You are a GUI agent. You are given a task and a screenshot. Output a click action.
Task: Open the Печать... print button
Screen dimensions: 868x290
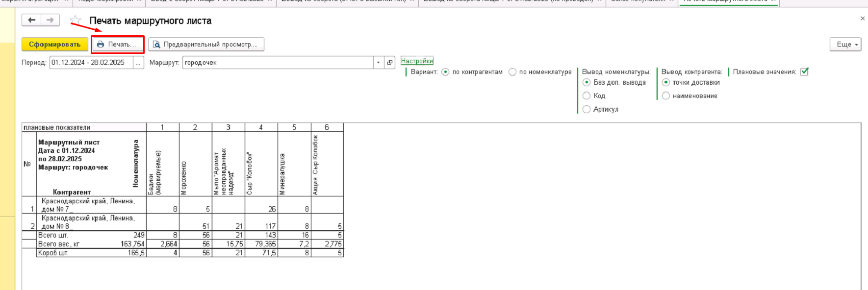[x=118, y=44]
